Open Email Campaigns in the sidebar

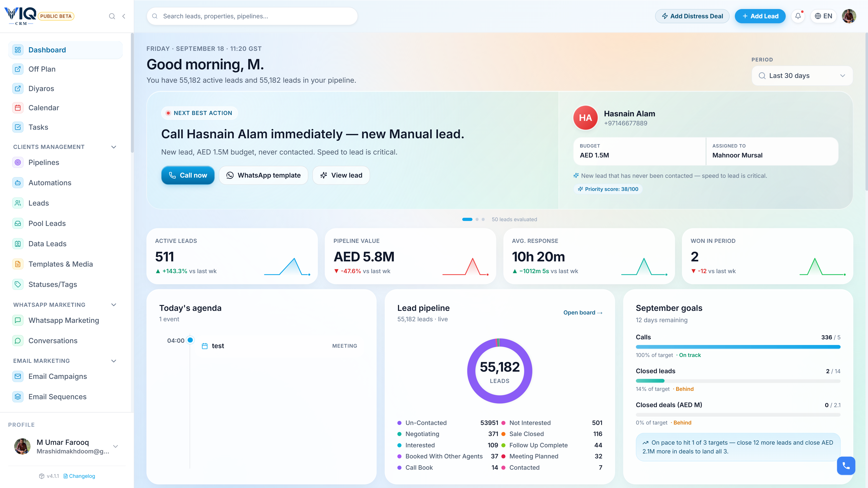(65, 376)
